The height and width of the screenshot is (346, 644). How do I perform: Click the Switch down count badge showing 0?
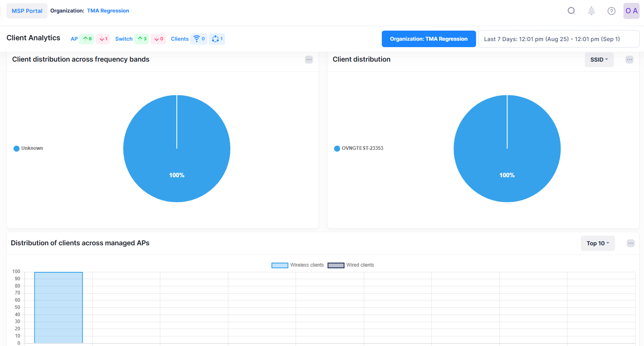pyautogui.click(x=158, y=39)
